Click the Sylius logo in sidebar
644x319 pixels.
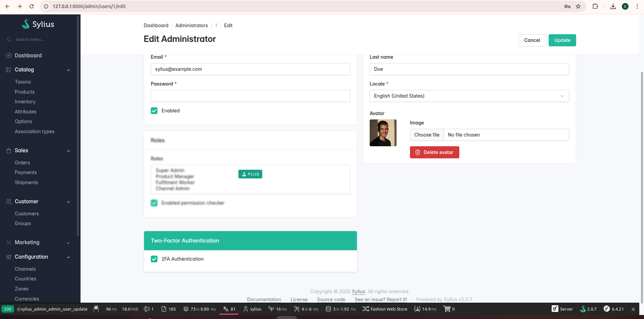tap(38, 24)
